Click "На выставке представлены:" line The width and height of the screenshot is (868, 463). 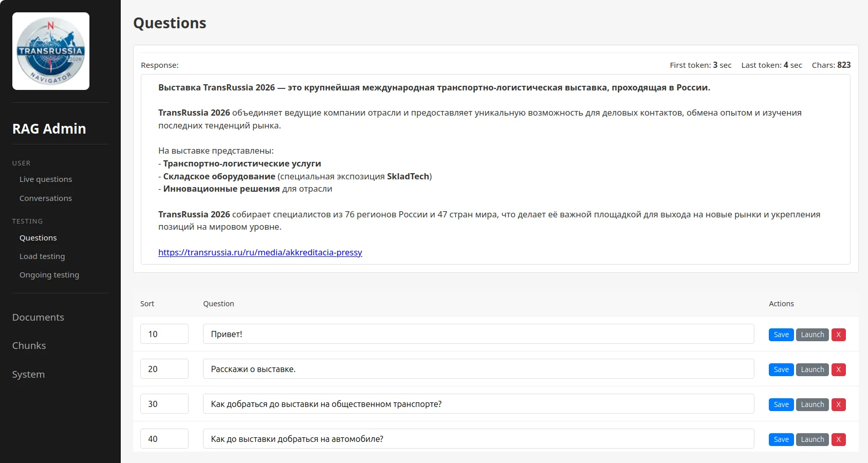pos(216,151)
